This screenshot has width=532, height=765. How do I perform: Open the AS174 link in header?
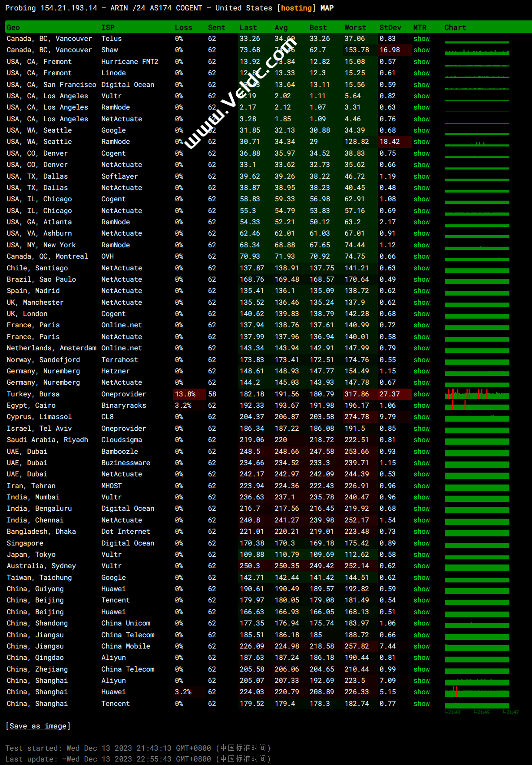160,8
